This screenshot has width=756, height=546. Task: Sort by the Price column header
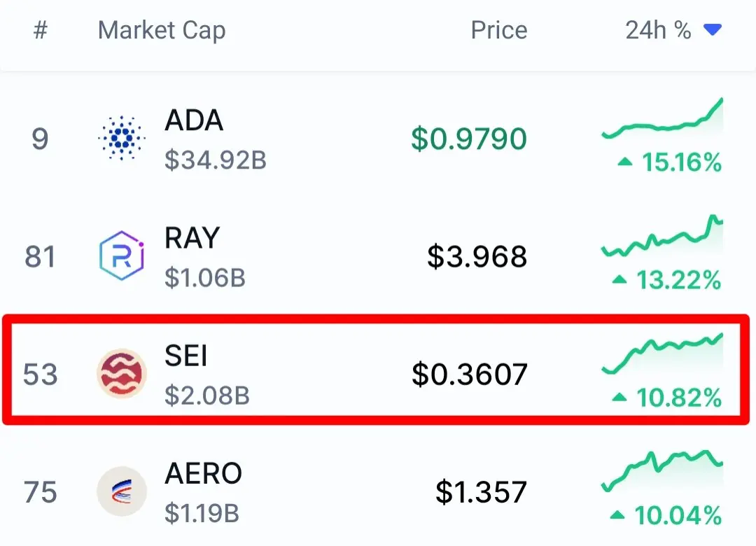tap(499, 30)
